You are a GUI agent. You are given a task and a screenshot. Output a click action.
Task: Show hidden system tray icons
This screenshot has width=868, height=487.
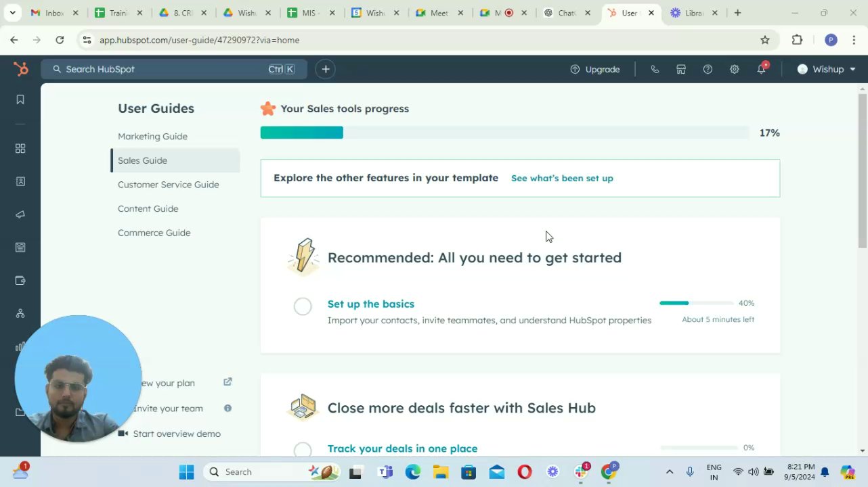pyautogui.click(x=670, y=472)
